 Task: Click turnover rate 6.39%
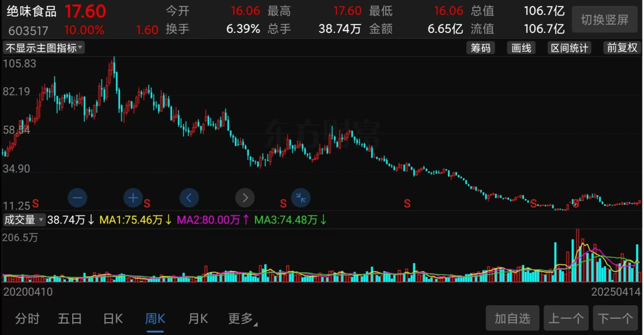[x=243, y=29]
